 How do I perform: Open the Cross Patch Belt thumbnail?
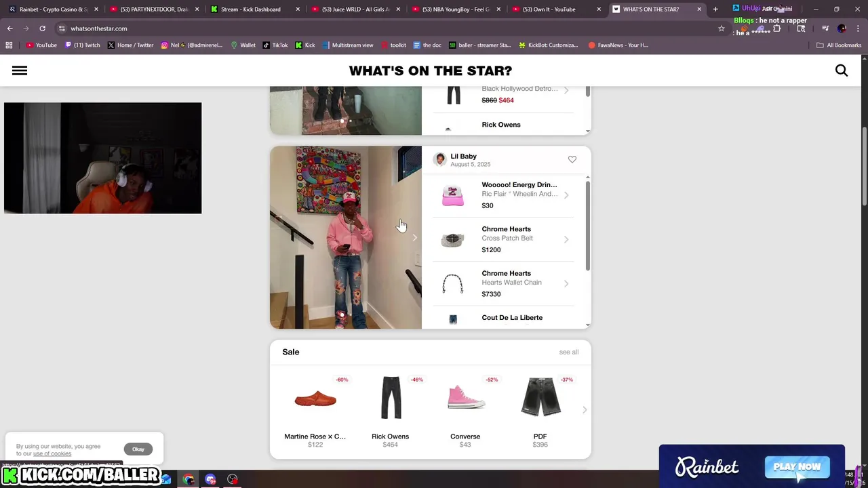click(x=452, y=239)
